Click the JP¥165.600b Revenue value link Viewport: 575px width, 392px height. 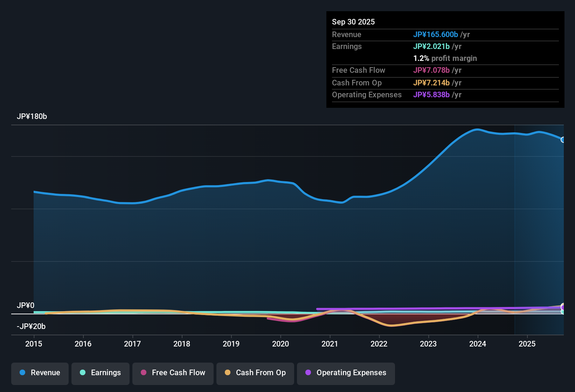436,34
